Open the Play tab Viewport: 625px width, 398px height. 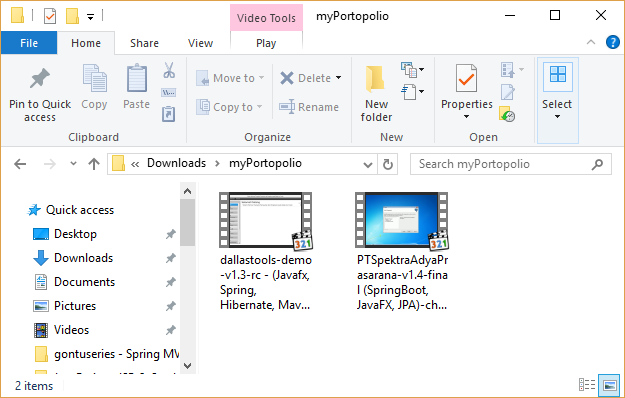click(x=266, y=43)
